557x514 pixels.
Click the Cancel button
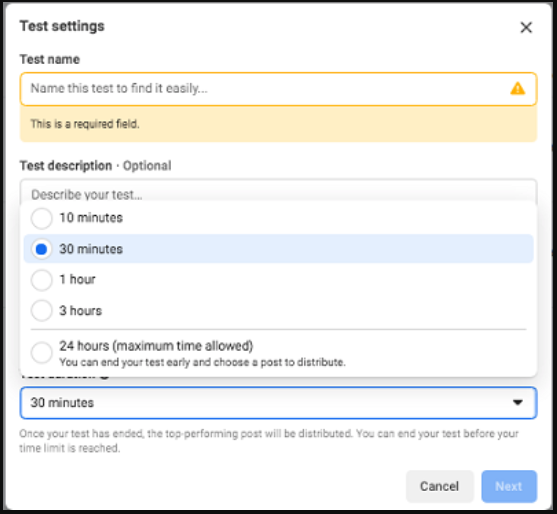coord(440,486)
